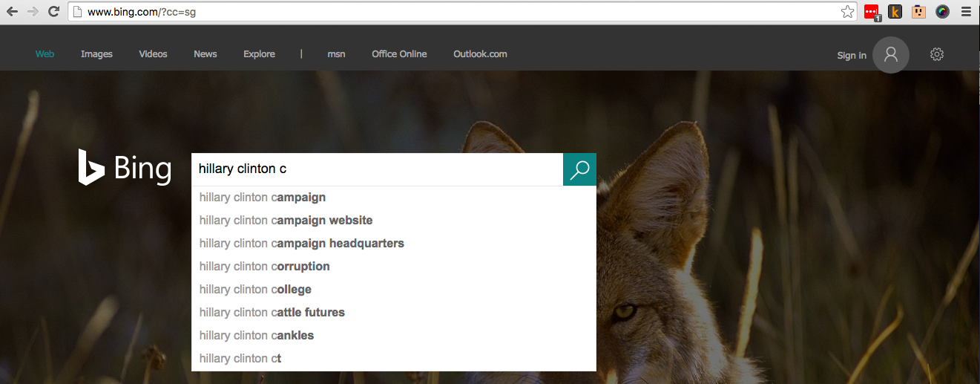This screenshot has width=980, height=384.
Task: Click the orange K extension icon
Action: coord(895,11)
